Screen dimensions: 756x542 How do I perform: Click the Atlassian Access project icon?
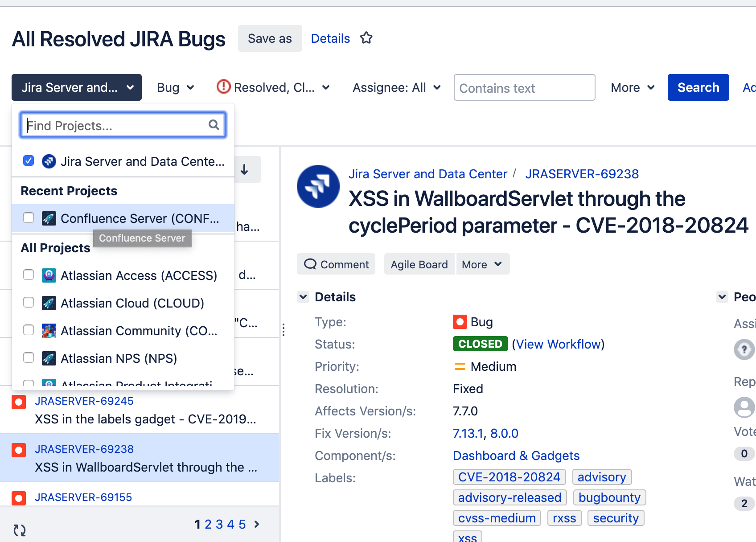tap(49, 275)
